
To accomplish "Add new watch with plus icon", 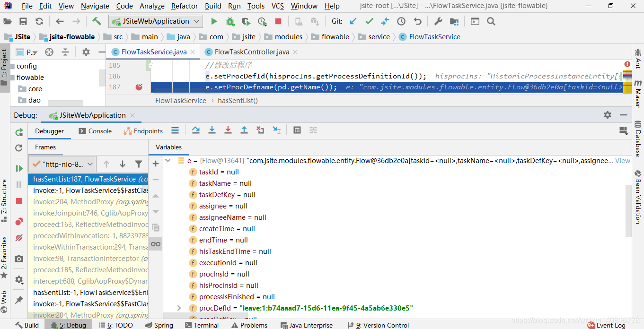I will coord(156,164).
